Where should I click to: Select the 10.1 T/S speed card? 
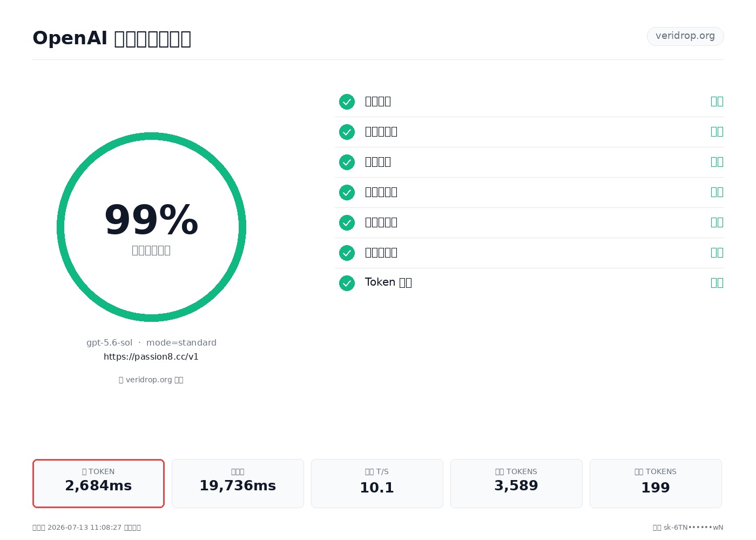pyautogui.click(x=377, y=483)
